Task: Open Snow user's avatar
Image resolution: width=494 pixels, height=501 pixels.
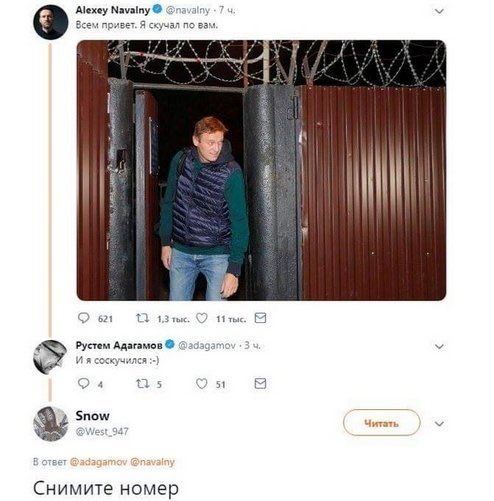Action: [51, 424]
